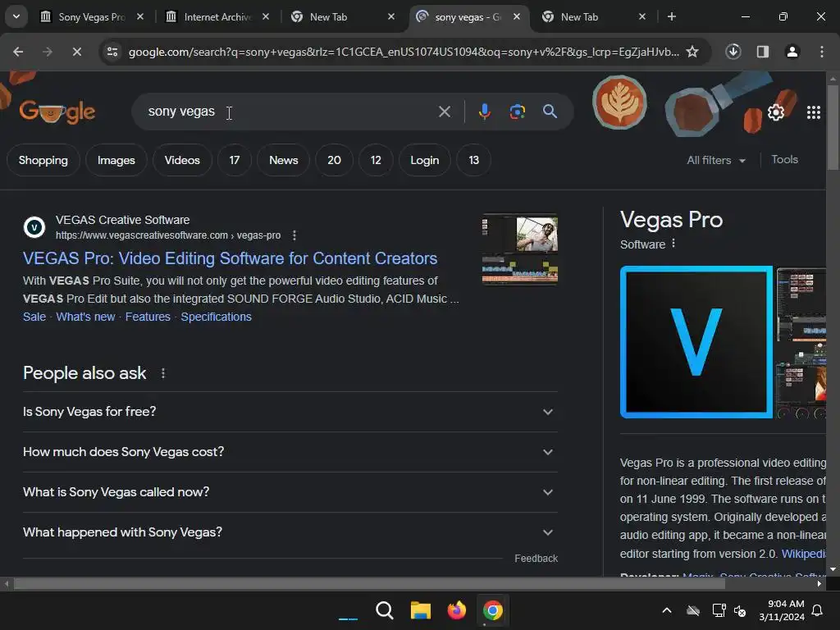Viewport: 840px width, 630px height.
Task: Open the Vegas Pro V logo image
Action: [696, 342]
